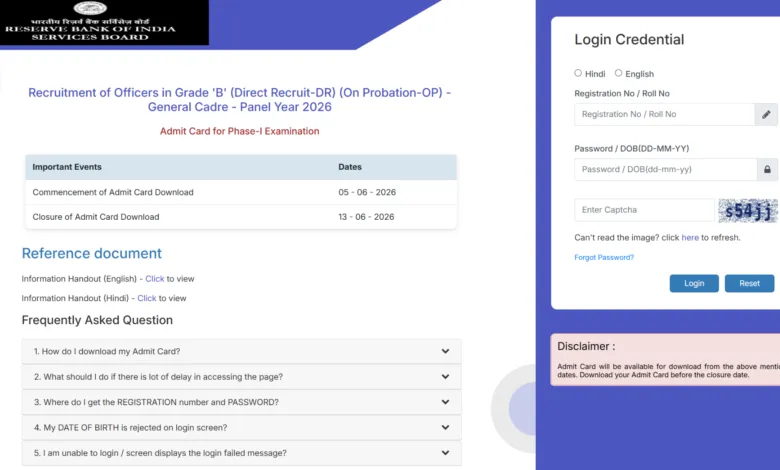Expand FAQ 1 How do I download my Admit Card

pos(241,351)
